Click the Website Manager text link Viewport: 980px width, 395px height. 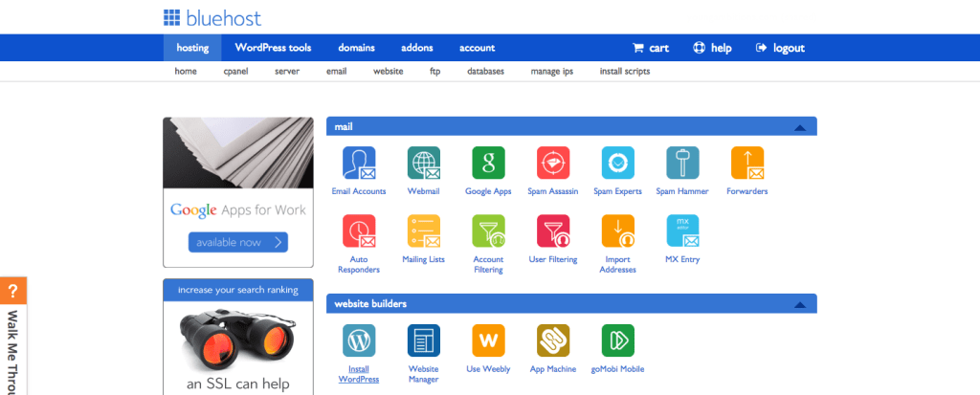424,374
